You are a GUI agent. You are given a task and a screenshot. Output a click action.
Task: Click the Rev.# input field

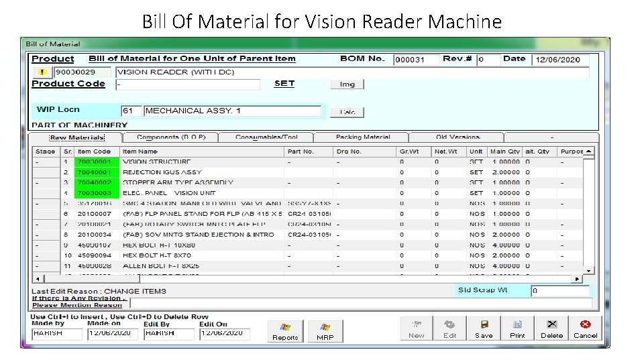[488, 60]
